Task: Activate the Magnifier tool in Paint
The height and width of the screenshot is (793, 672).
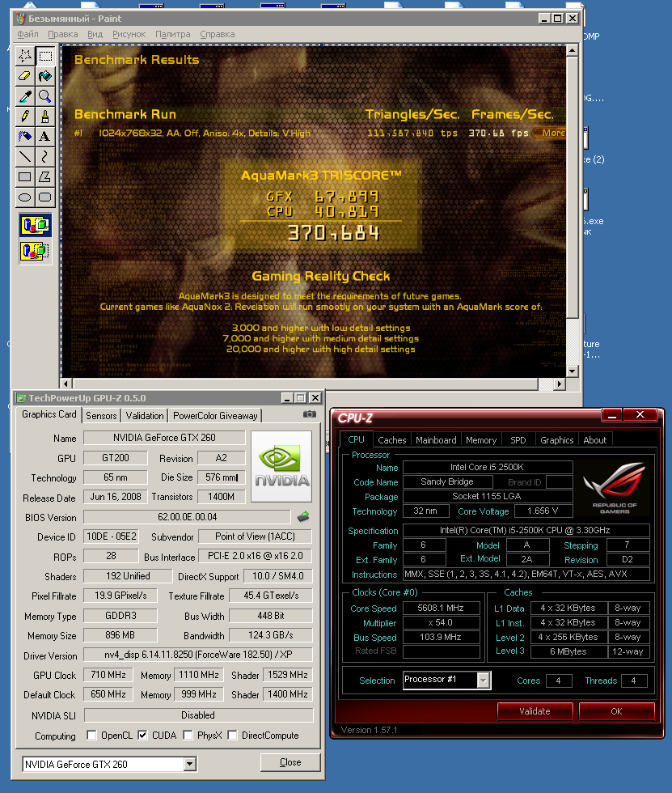Action: click(x=45, y=96)
